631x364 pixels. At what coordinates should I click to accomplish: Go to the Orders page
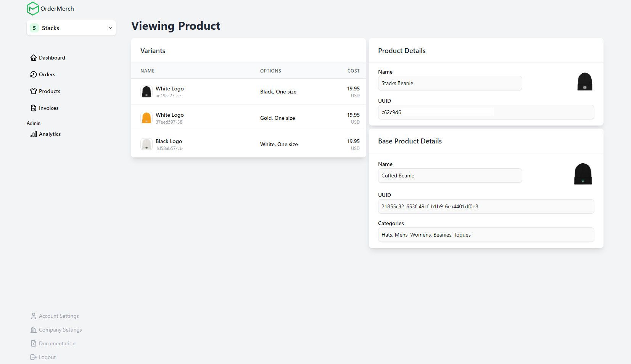coord(47,74)
